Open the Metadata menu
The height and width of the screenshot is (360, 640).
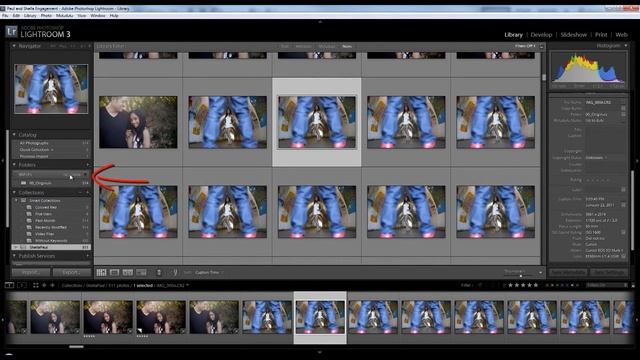[x=64, y=16]
